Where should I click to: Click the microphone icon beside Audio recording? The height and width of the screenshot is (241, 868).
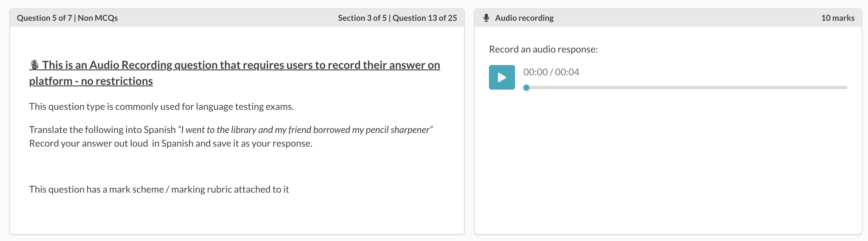(486, 18)
